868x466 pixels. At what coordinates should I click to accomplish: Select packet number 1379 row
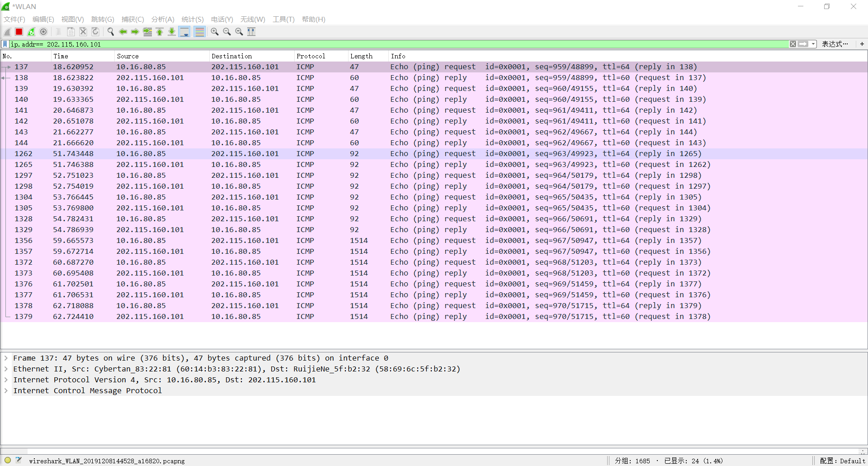(434, 317)
